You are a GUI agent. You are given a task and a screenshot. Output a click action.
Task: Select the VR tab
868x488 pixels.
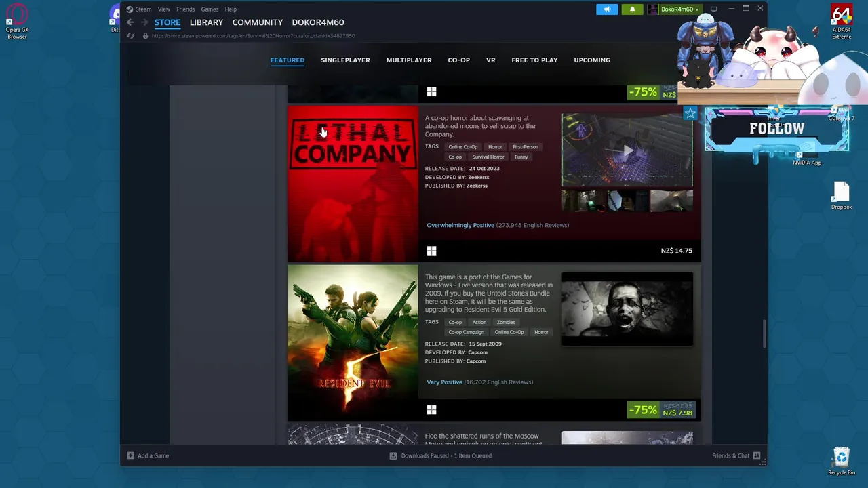(x=490, y=60)
